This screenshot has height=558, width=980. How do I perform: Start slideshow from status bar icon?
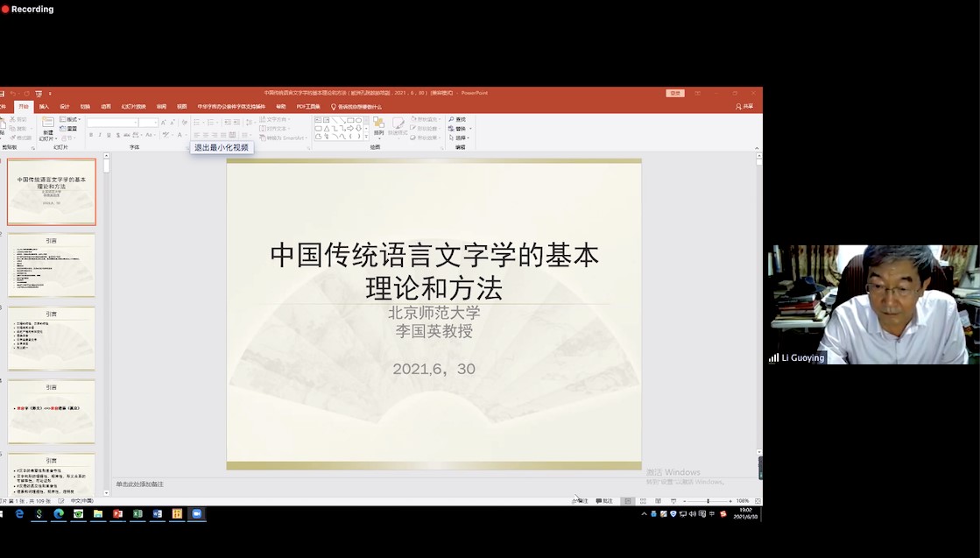(x=673, y=501)
